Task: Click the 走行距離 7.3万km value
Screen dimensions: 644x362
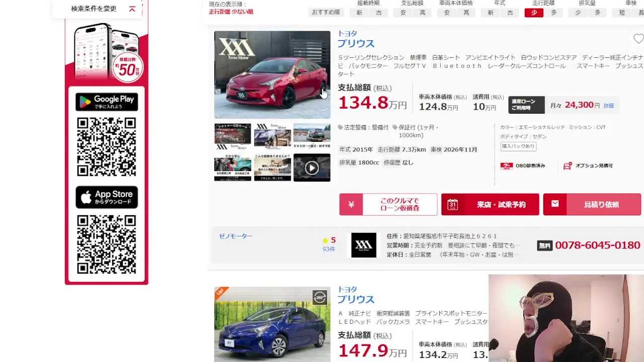Action: [402, 150]
